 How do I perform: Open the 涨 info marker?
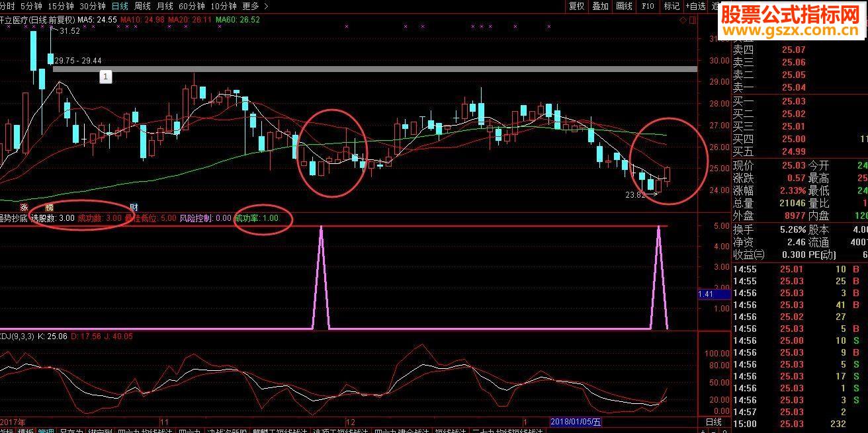pos(23,207)
